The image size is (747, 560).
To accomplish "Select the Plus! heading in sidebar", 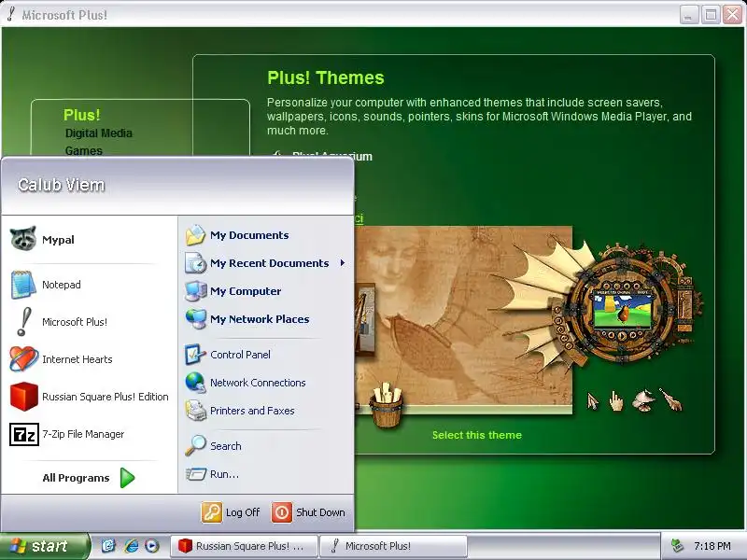I will (82, 115).
